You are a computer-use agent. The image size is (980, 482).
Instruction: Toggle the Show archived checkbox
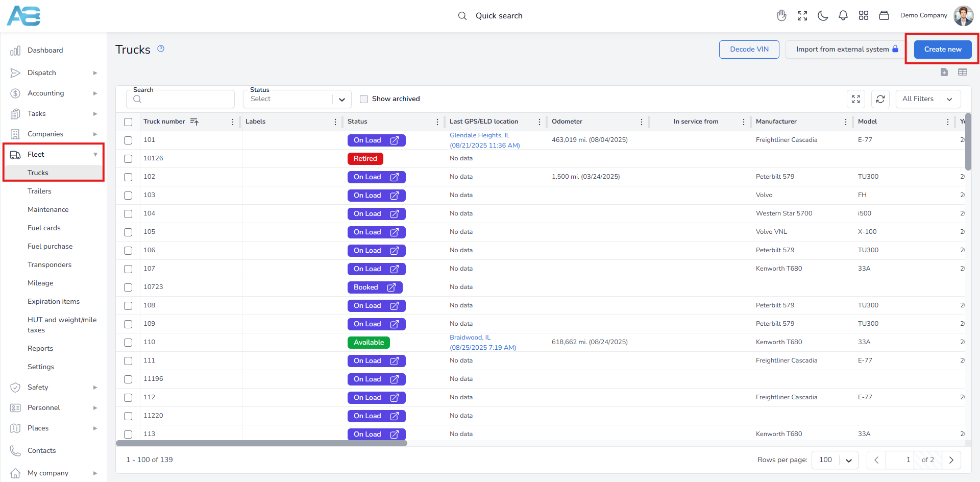[364, 99]
